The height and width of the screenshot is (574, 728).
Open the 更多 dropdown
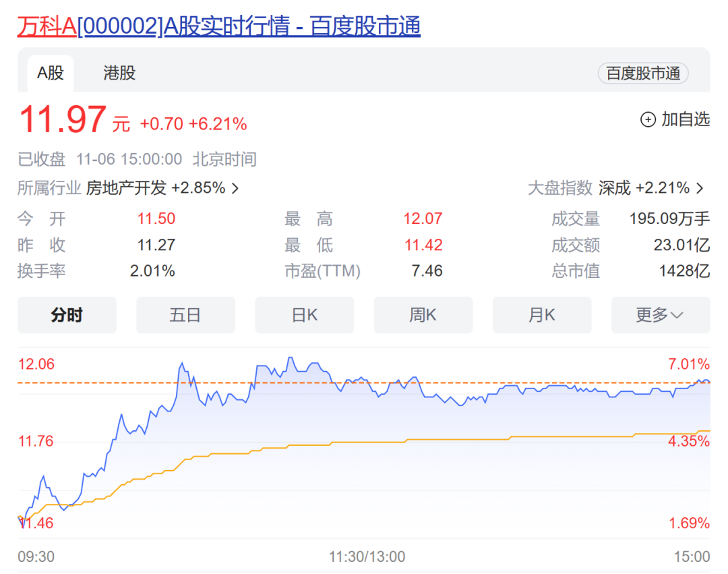tap(661, 315)
